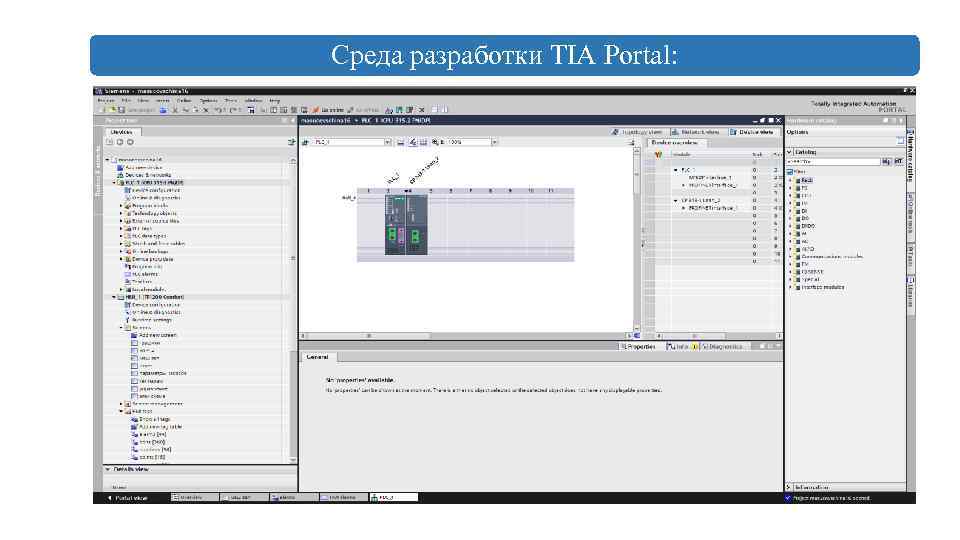
Task: Open the Project menu in the menu bar
Action: point(106,100)
